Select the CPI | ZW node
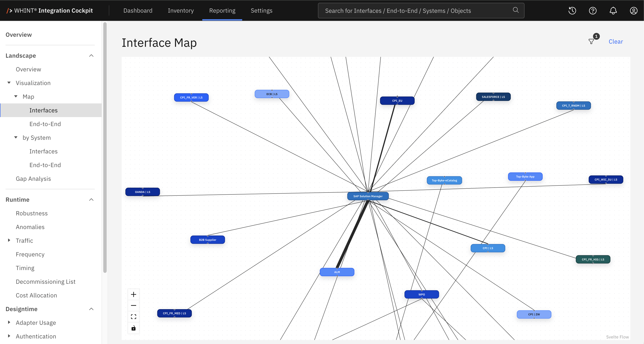 tap(534, 314)
